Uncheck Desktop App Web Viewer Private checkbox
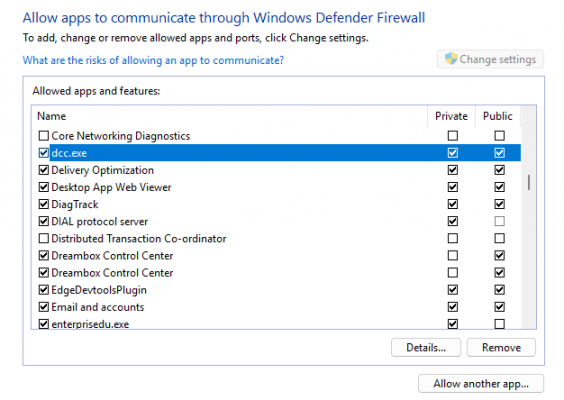 point(452,187)
